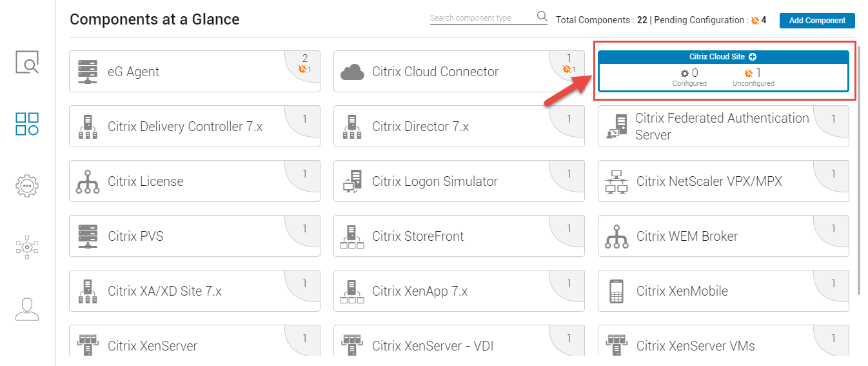Click the Citrix XenServer VMs icon

pos(616,345)
